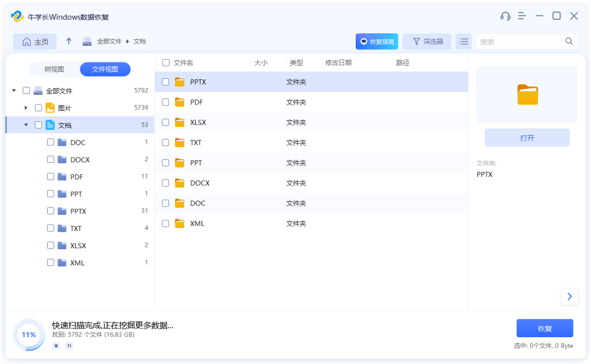Check the 全部文件 checkbox in tree
This screenshot has height=364, width=591.
26,91
